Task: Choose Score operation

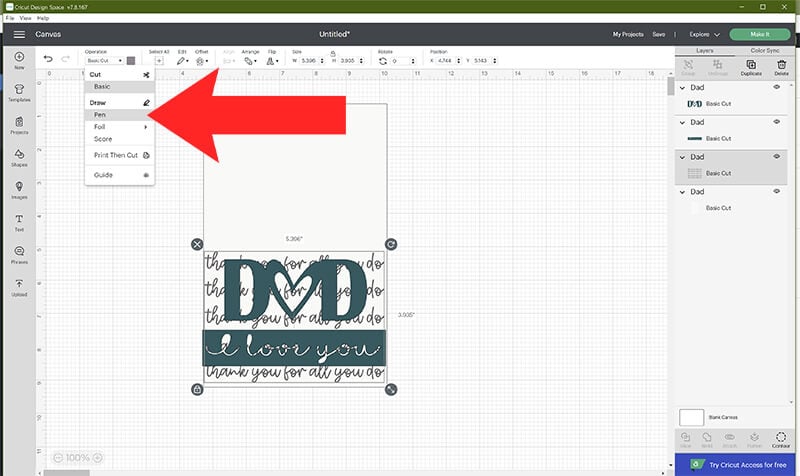Action: pos(120,139)
